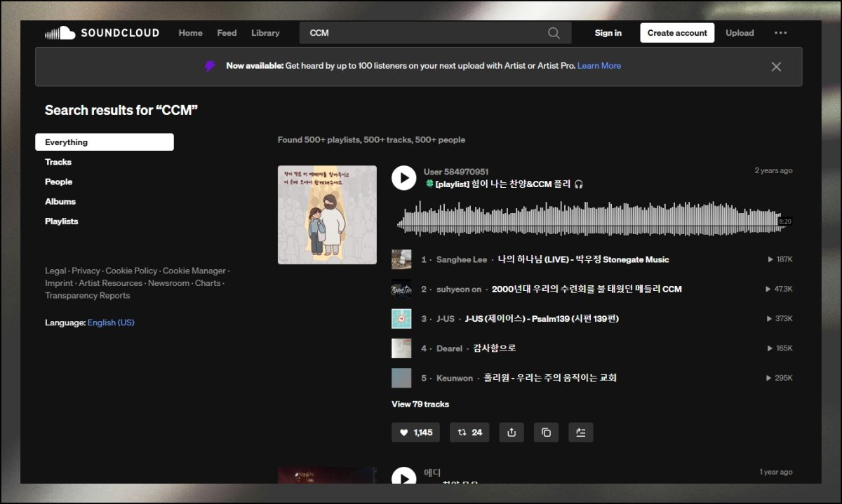Click the SoundCloud logo
This screenshot has width=842, height=504.
coord(102,33)
